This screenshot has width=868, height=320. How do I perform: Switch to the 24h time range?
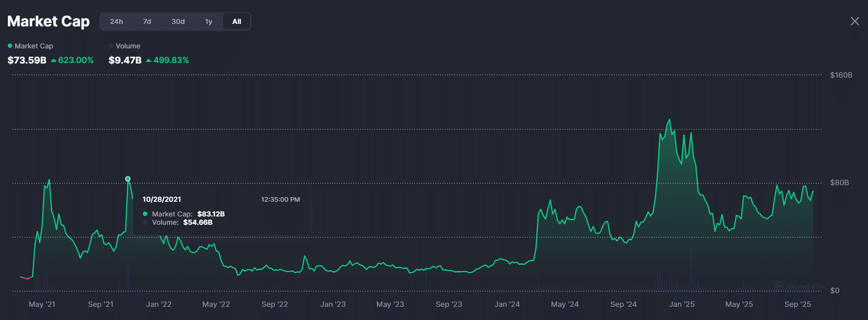(116, 21)
